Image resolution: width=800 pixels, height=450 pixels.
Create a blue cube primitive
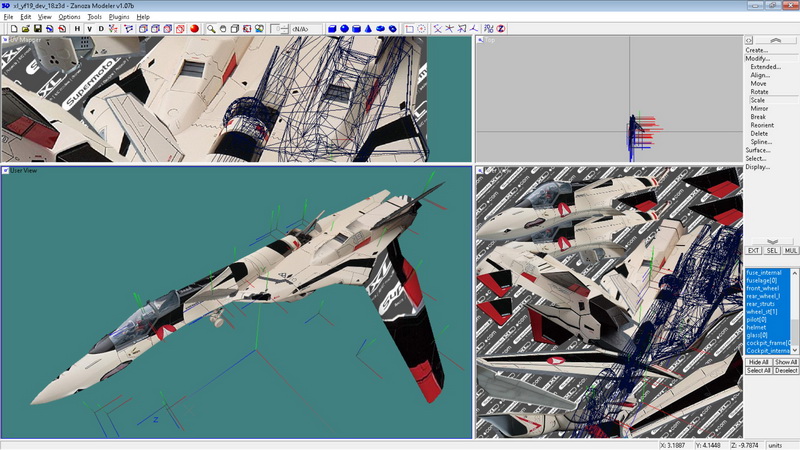coord(332,29)
